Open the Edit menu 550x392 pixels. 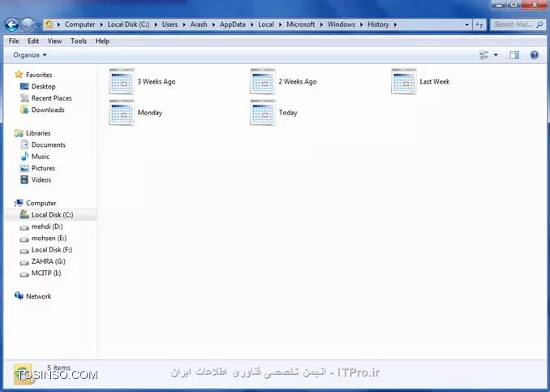pos(33,41)
